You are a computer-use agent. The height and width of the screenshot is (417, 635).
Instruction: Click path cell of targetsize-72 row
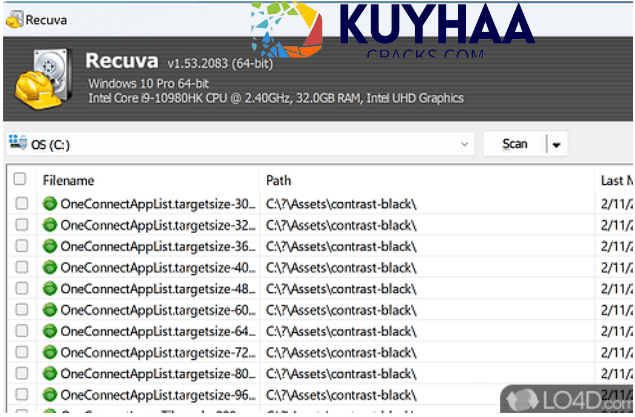tap(341, 353)
